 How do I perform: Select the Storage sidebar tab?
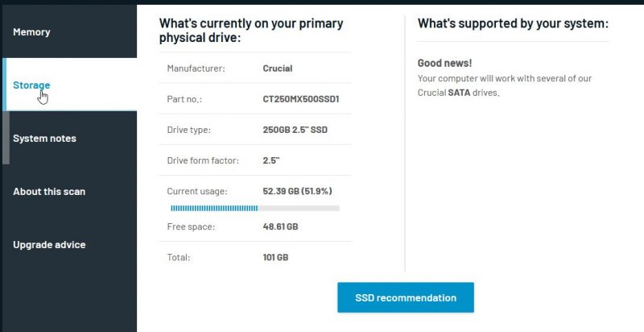point(32,85)
